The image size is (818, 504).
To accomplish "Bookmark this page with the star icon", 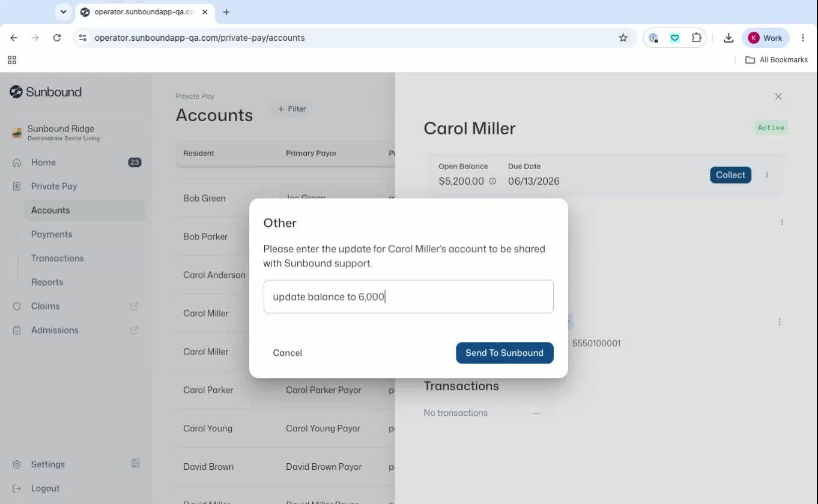I will coord(623,38).
